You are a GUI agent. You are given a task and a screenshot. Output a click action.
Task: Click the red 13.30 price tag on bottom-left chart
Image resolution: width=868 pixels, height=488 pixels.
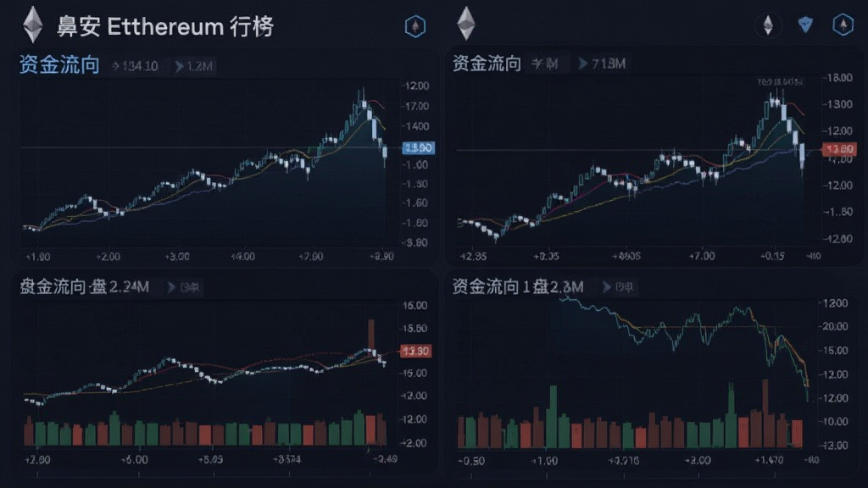pyautogui.click(x=415, y=351)
